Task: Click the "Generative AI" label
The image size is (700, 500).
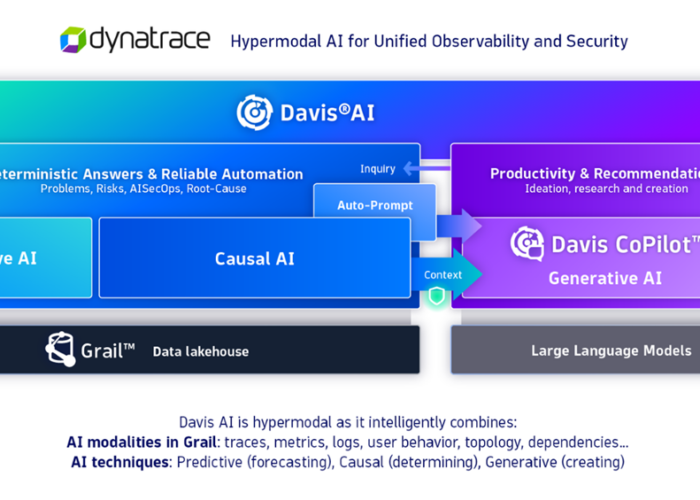Action: pyautogui.click(x=605, y=278)
